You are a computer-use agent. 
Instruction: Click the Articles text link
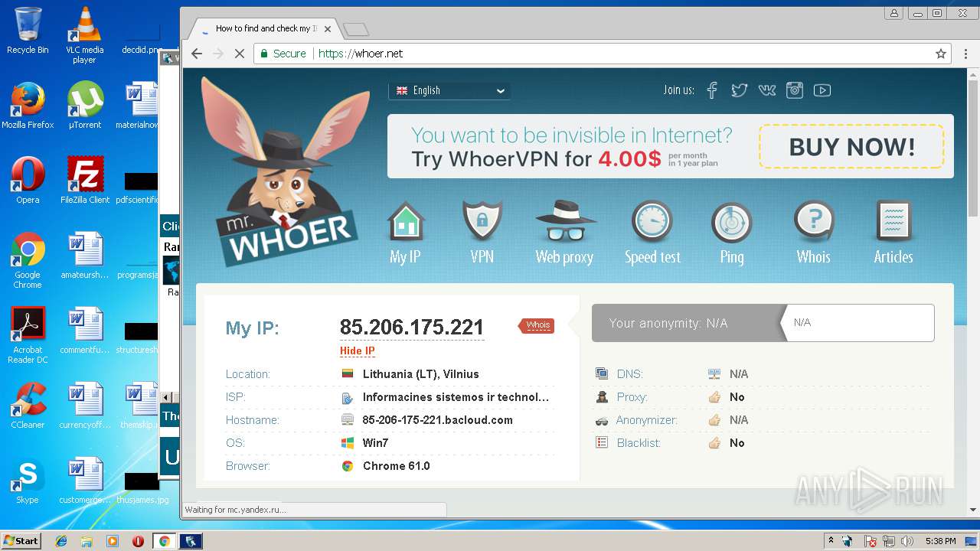tap(893, 257)
